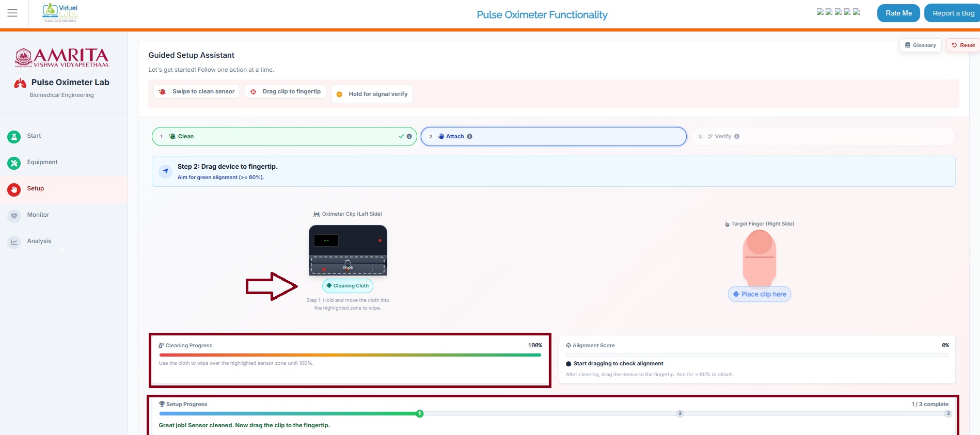The height and width of the screenshot is (435, 980).
Task: Select the first rating star
Action: tap(820, 12)
